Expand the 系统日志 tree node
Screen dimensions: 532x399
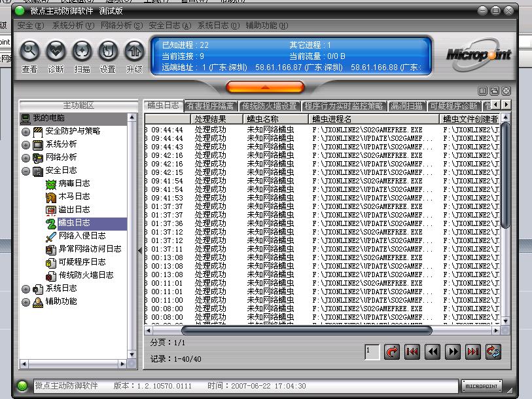click(x=26, y=289)
